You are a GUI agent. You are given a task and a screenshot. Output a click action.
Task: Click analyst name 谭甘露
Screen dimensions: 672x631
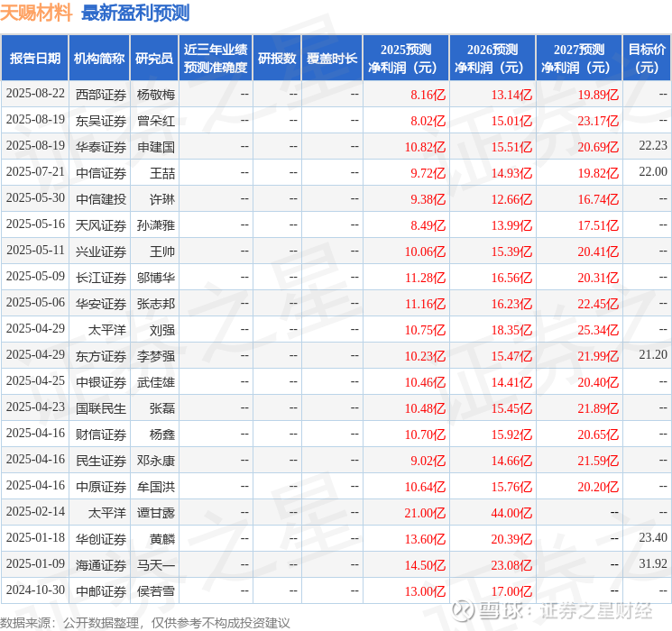(x=156, y=513)
